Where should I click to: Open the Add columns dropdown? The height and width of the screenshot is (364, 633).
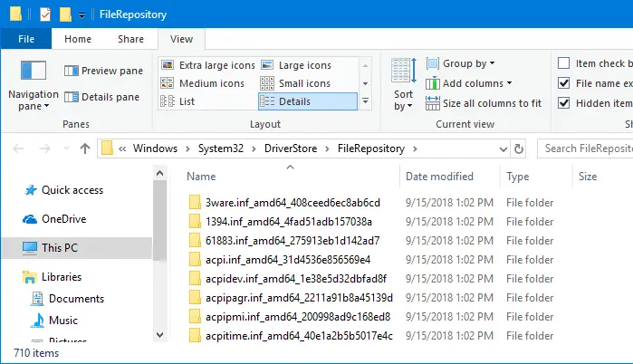(468, 83)
